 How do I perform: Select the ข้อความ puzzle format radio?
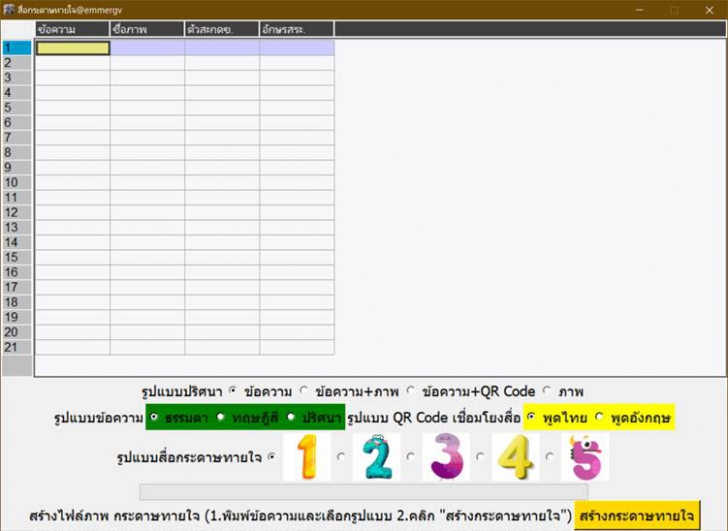(233, 390)
